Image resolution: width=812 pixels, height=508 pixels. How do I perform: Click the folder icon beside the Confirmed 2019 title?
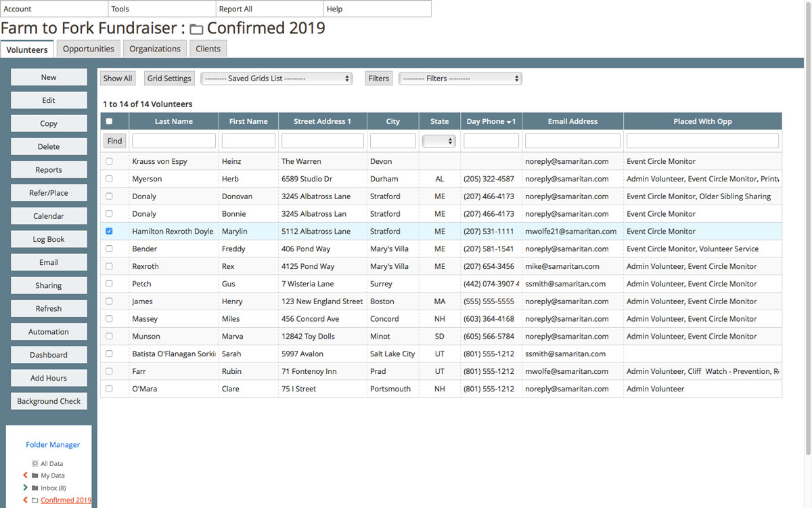[x=196, y=29]
